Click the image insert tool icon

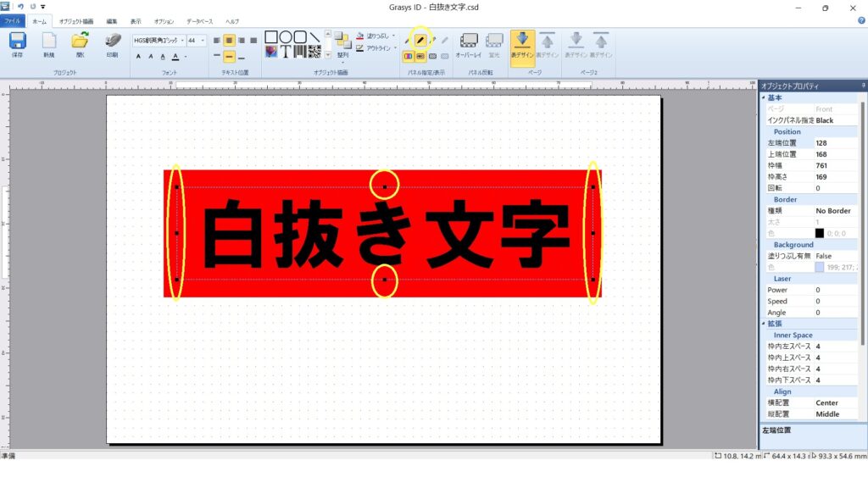(271, 52)
